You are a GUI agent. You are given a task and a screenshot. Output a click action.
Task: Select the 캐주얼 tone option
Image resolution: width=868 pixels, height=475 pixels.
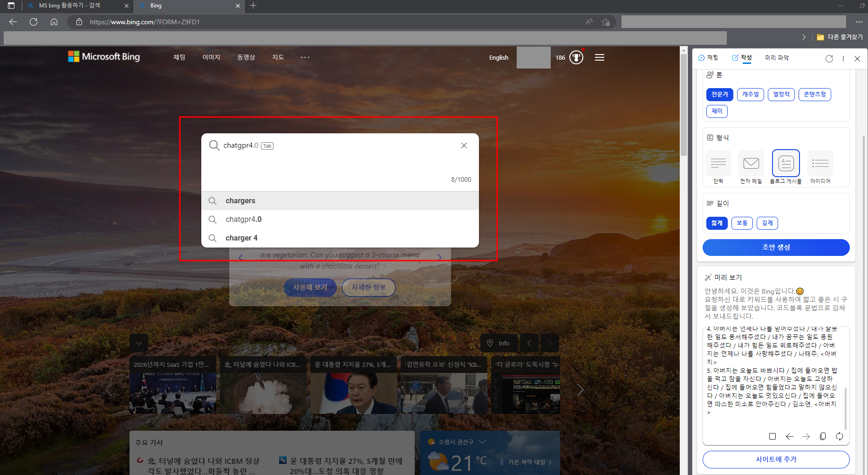(751, 95)
